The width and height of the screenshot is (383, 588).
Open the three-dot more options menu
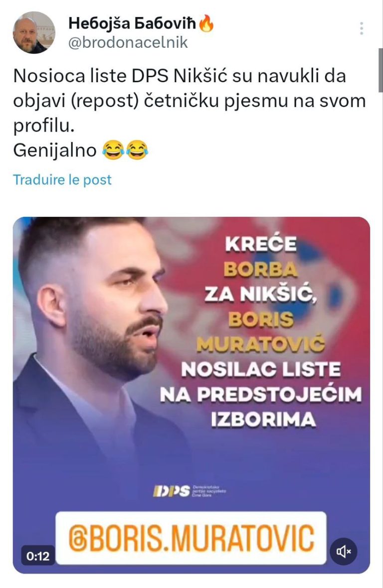pyautogui.click(x=361, y=28)
